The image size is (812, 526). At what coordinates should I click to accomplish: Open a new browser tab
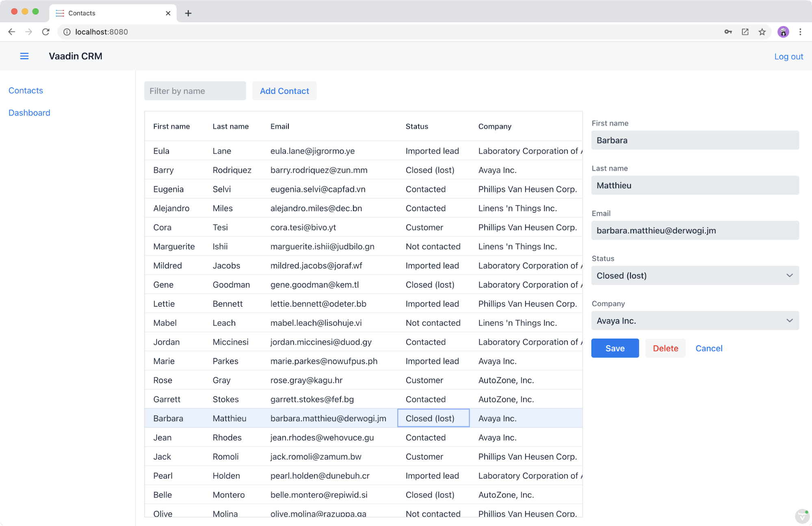(188, 13)
